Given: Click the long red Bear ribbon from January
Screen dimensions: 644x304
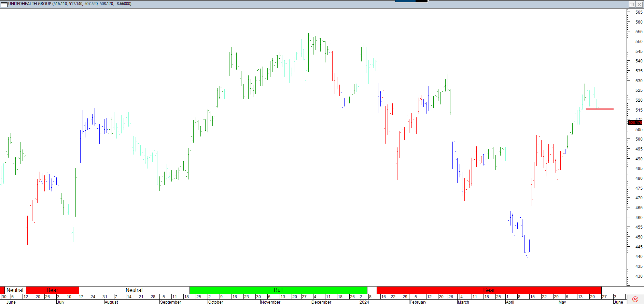Looking at the screenshot, I should 489,290.
